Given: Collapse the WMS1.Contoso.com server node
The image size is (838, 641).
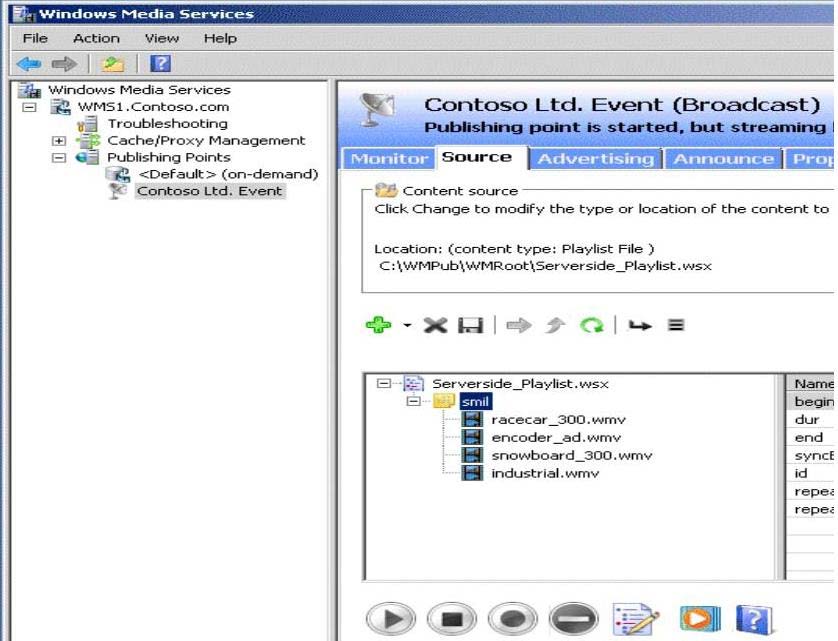Looking at the screenshot, I should point(29,107).
